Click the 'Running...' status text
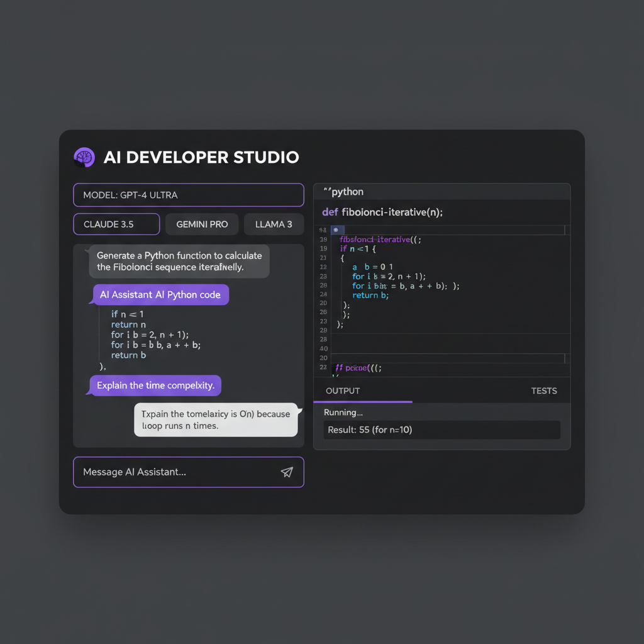 pos(343,413)
